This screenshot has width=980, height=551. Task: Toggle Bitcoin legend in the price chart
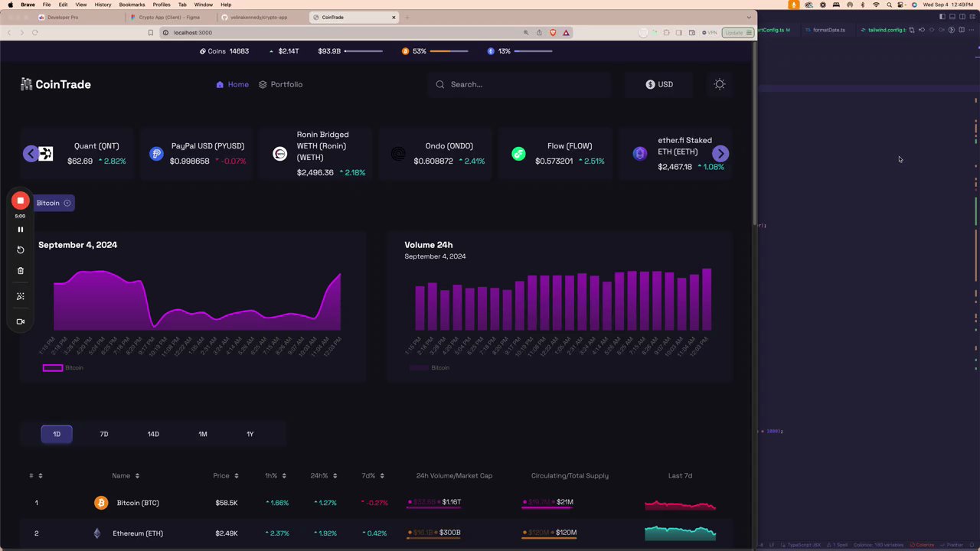point(63,368)
